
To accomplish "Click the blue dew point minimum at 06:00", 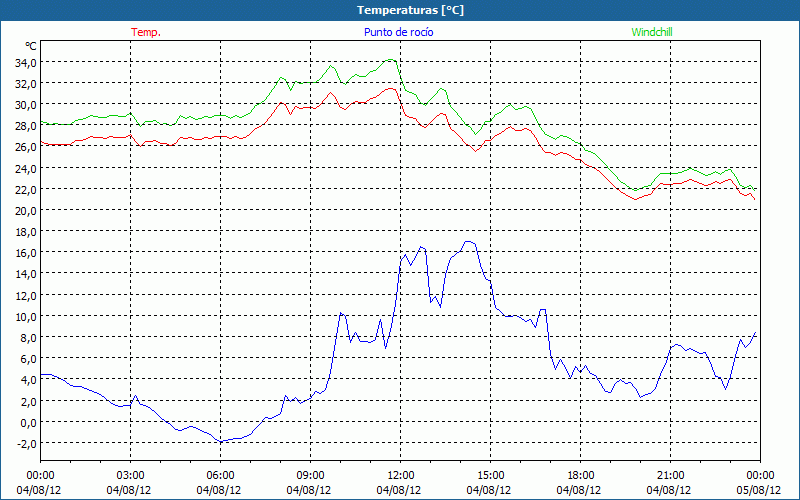I will tap(221, 441).
